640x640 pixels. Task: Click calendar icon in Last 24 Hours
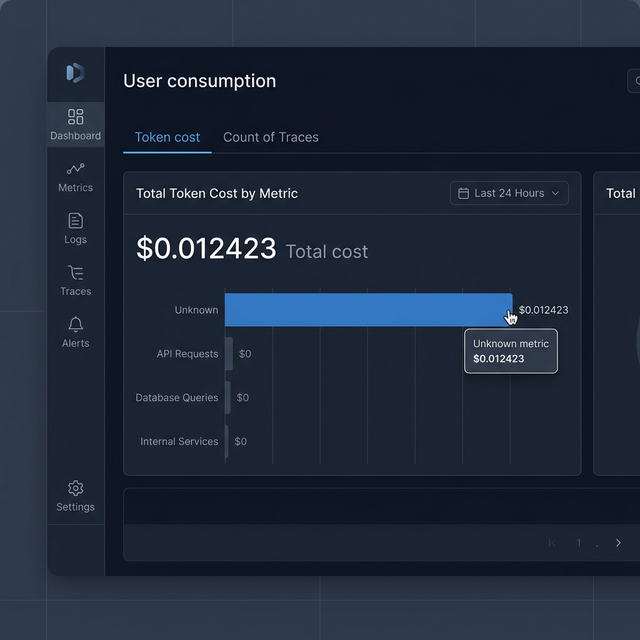coord(463,193)
